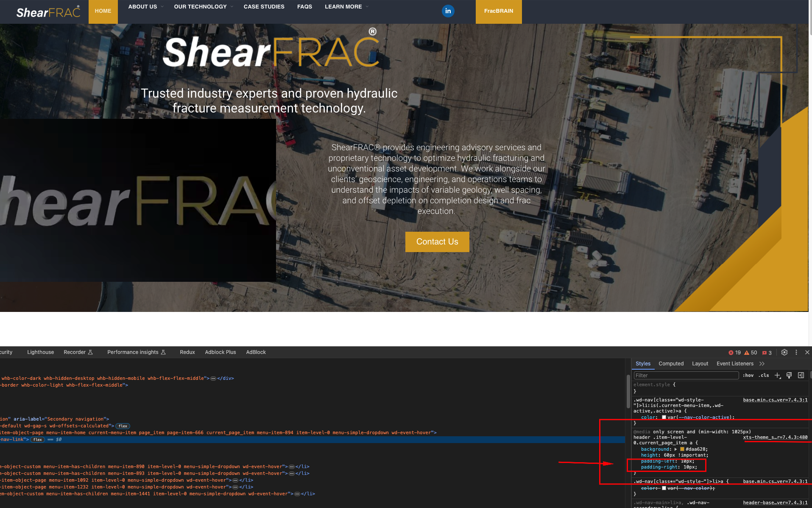The height and width of the screenshot is (508, 812).
Task: Open the AdBlock panel tab
Action: point(256,352)
